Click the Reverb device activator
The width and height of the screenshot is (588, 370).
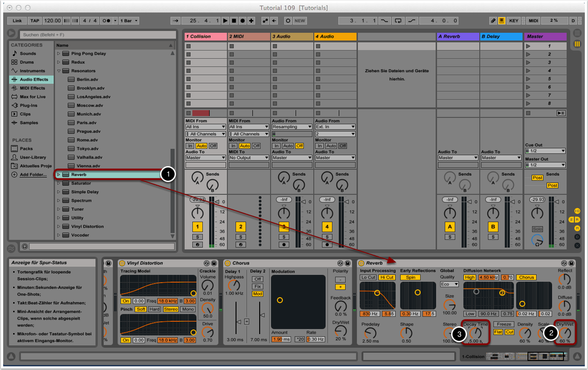[362, 263]
